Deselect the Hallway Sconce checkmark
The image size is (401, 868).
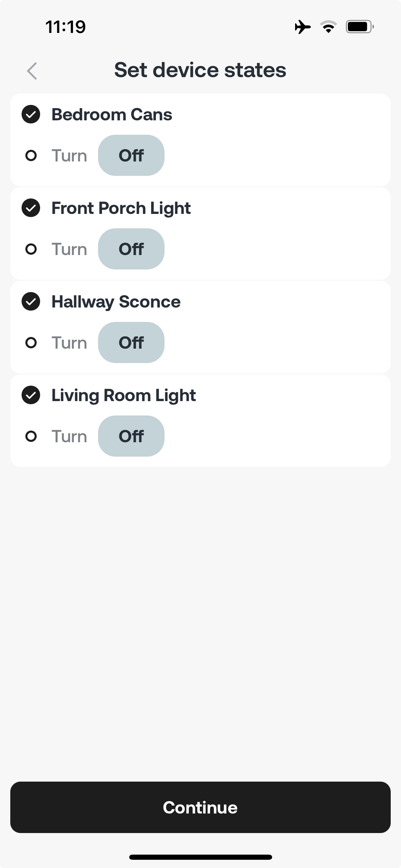[31, 301]
